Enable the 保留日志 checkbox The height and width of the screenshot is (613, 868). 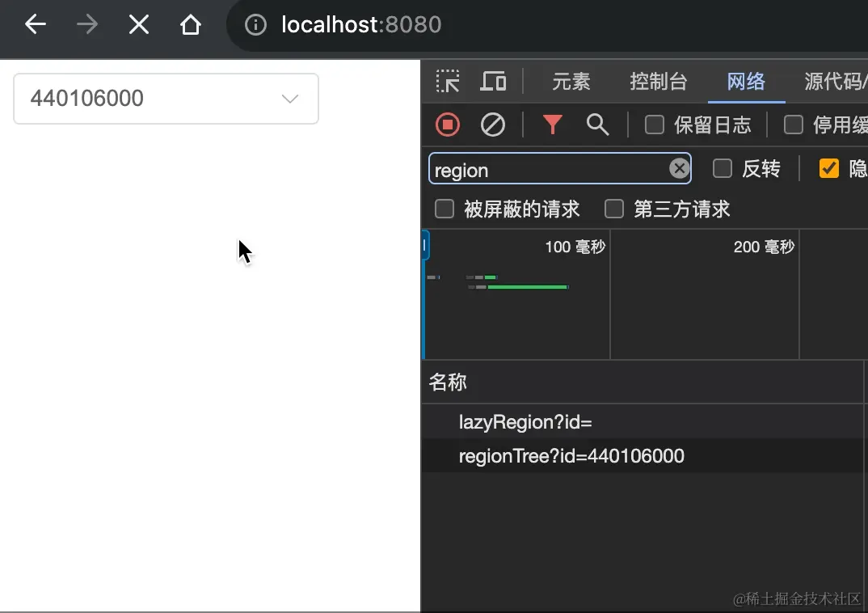coord(655,125)
